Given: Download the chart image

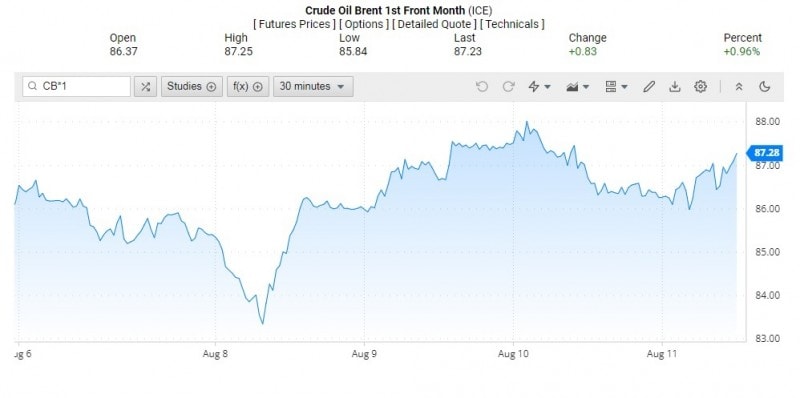Looking at the screenshot, I should [674, 87].
